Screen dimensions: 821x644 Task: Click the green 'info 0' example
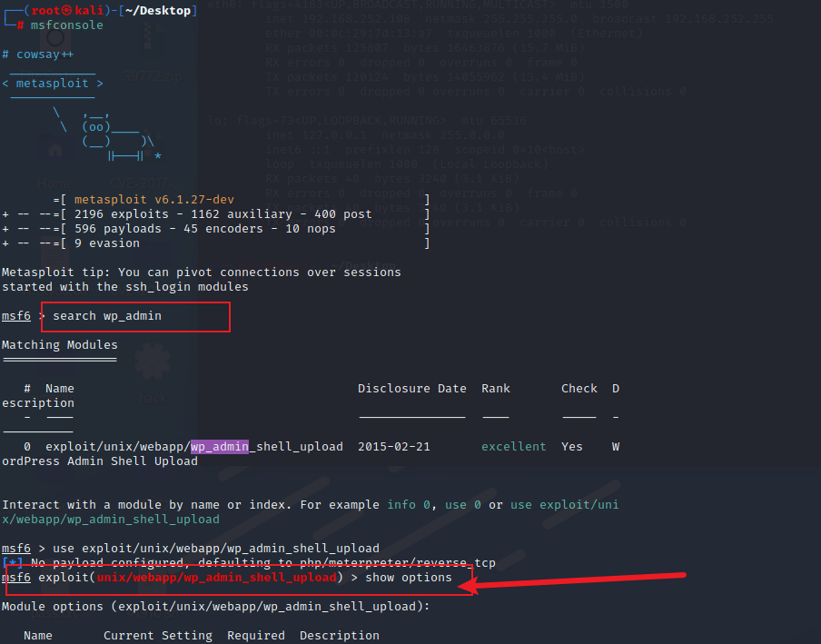[x=409, y=505]
